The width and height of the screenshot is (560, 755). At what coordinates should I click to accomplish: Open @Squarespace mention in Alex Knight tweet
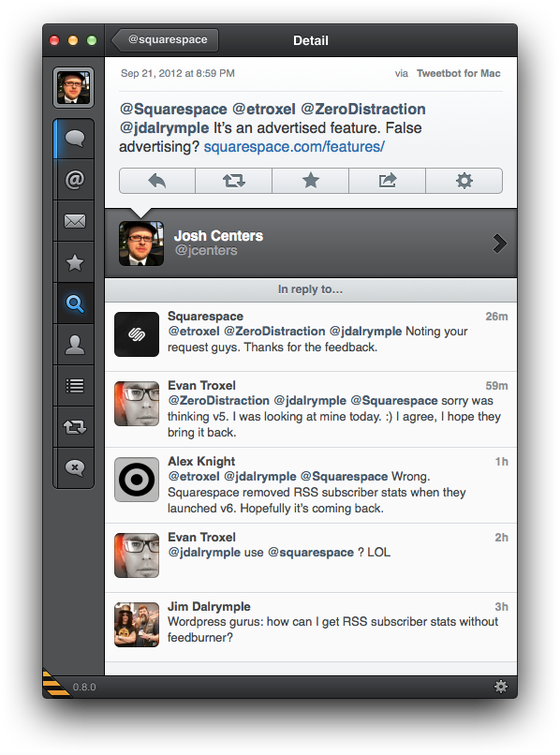tap(344, 477)
